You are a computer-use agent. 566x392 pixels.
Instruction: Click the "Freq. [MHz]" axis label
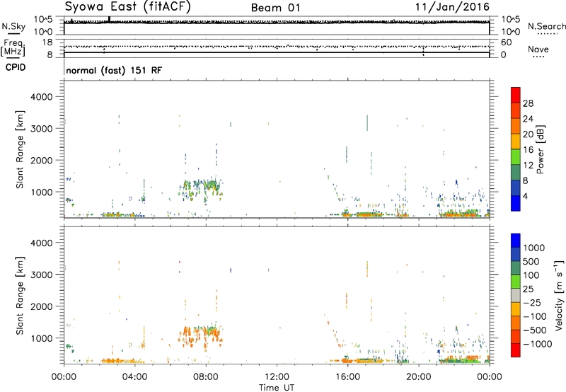(x=13, y=47)
